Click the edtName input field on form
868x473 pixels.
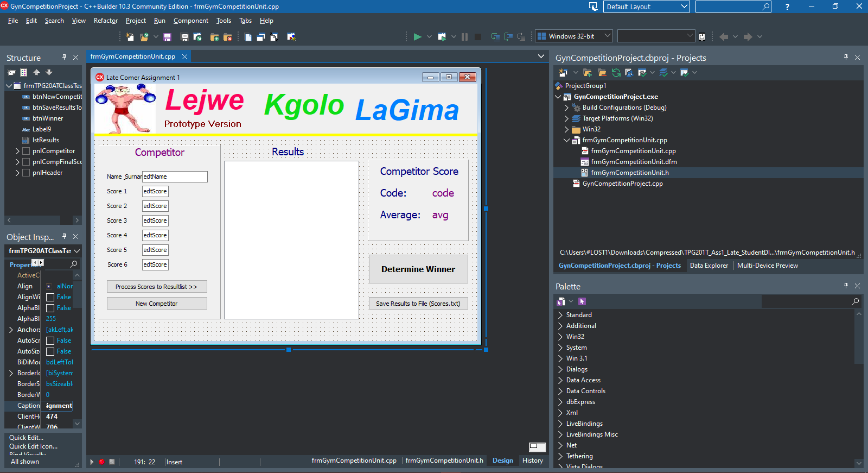[x=174, y=176]
